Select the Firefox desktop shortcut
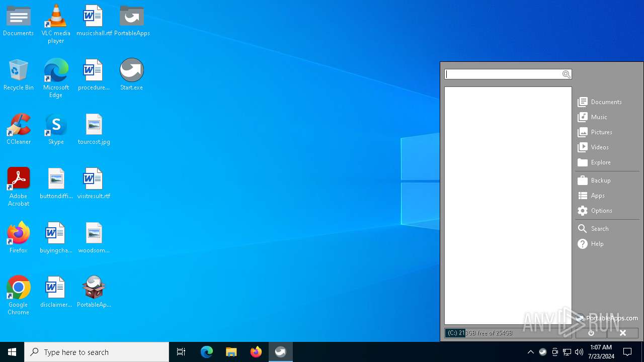Viewport: 644px width, 362px height. (19, 238)
